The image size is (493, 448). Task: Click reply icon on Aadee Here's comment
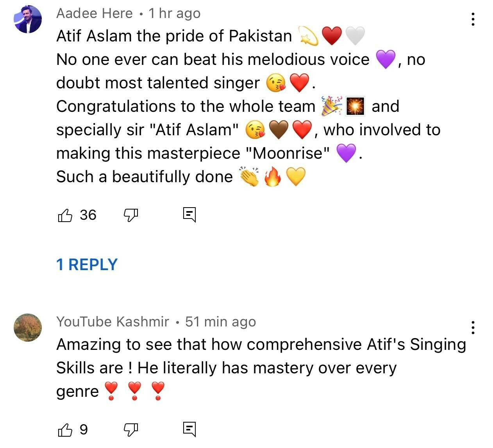189,215
